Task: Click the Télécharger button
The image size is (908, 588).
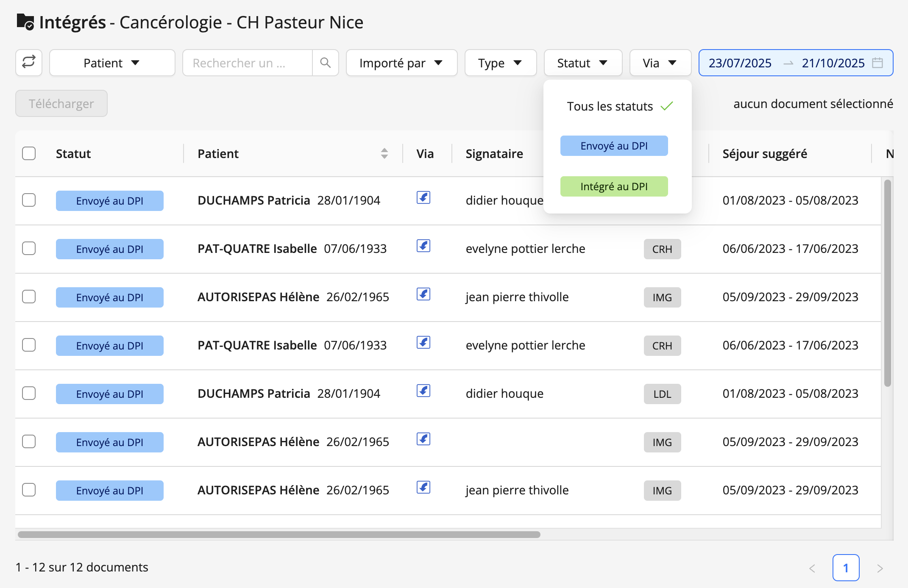Action: point(61,103)
